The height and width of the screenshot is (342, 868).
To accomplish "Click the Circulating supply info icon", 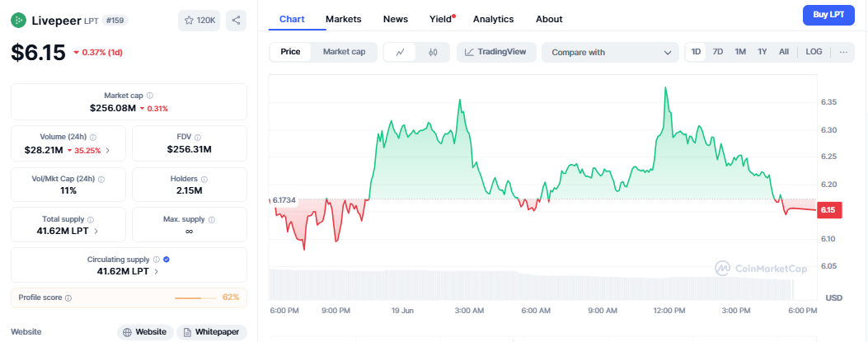I will (x=157, y=260).
